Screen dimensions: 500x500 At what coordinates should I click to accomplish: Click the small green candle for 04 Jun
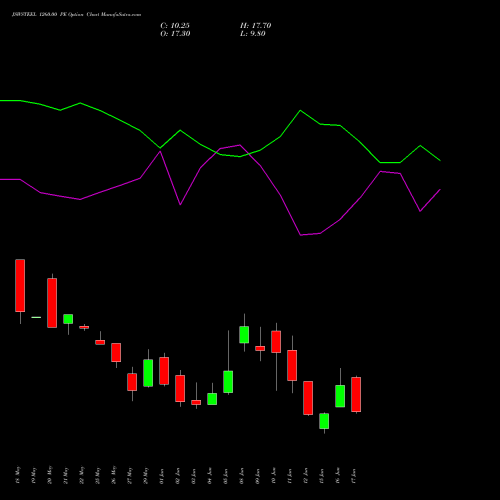pos(212,399)
